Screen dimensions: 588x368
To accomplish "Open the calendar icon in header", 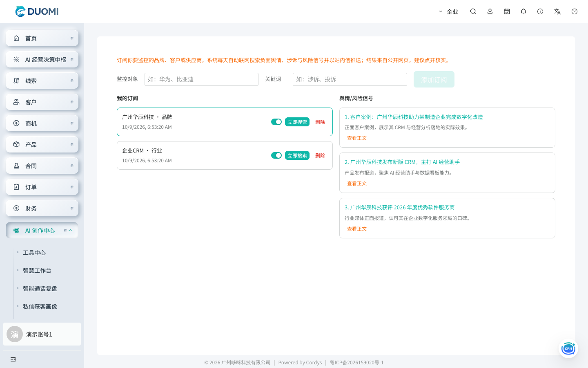I will pyautogui.click(x=507, y=11).
